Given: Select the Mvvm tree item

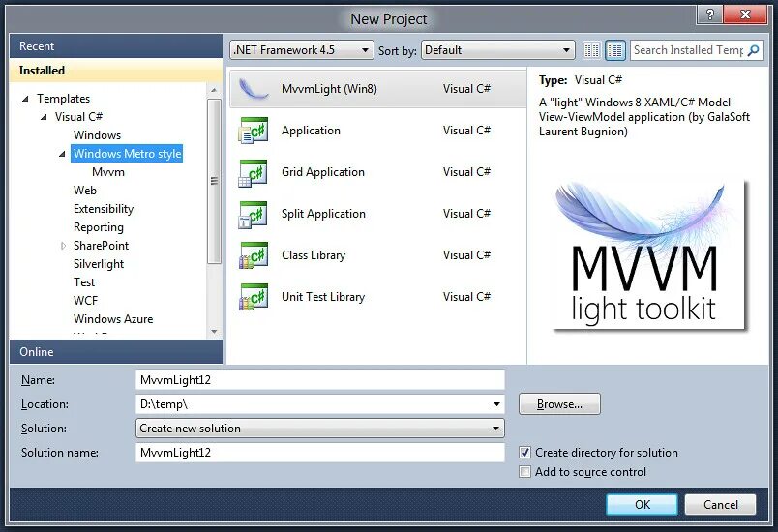Looking at the screenshot, I should coord(108,172).
